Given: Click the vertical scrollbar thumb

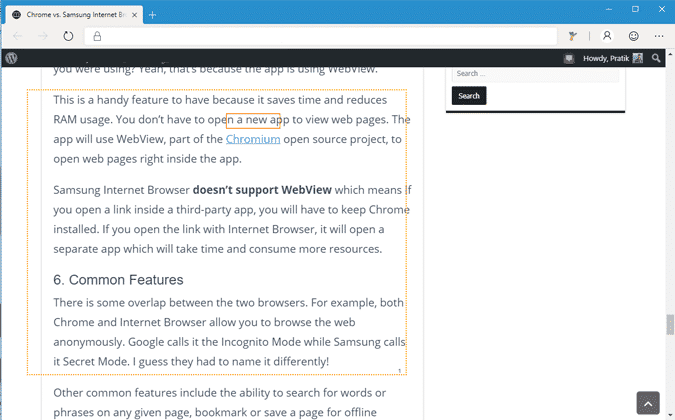Looking at the screenshot, I should (x=670, y=324).
